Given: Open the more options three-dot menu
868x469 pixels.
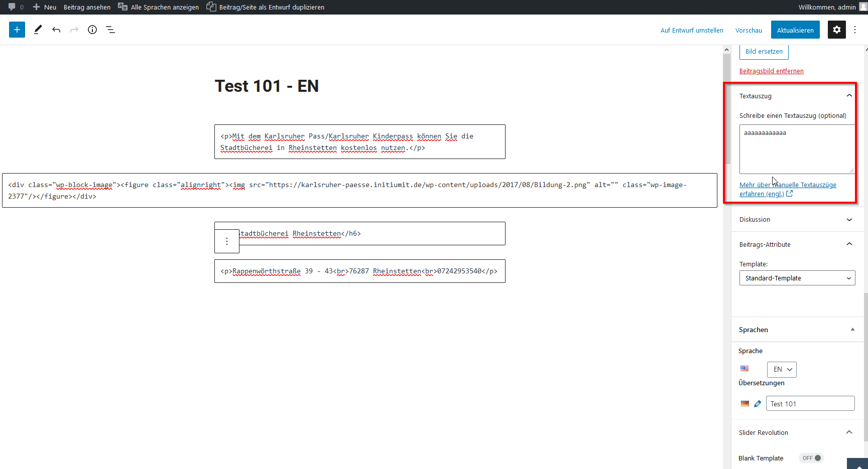Looking at the screenshot, I should [x=855, y=30].
